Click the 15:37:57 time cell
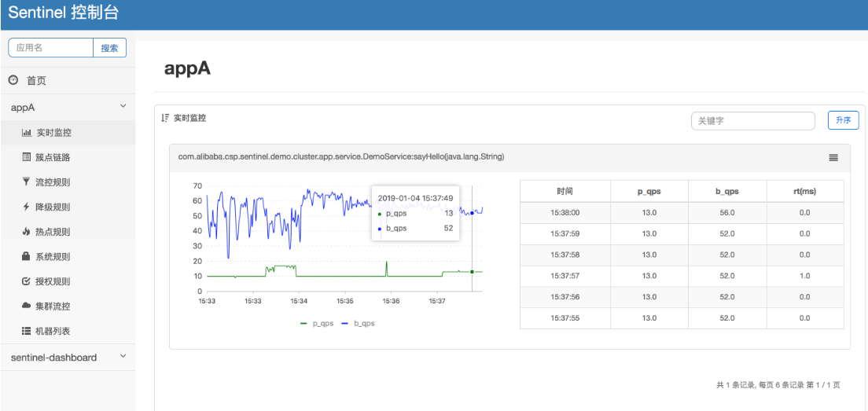 pyautogui.click(x=565, y=276)
